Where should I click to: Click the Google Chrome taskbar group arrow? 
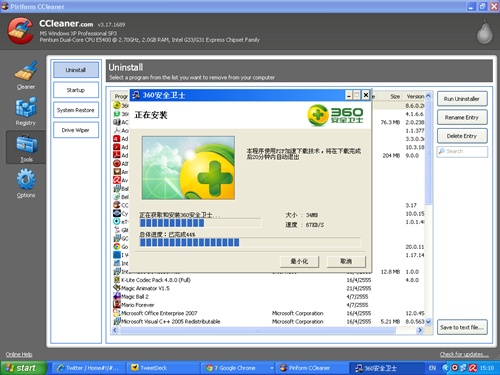click(x=272, y=368)
